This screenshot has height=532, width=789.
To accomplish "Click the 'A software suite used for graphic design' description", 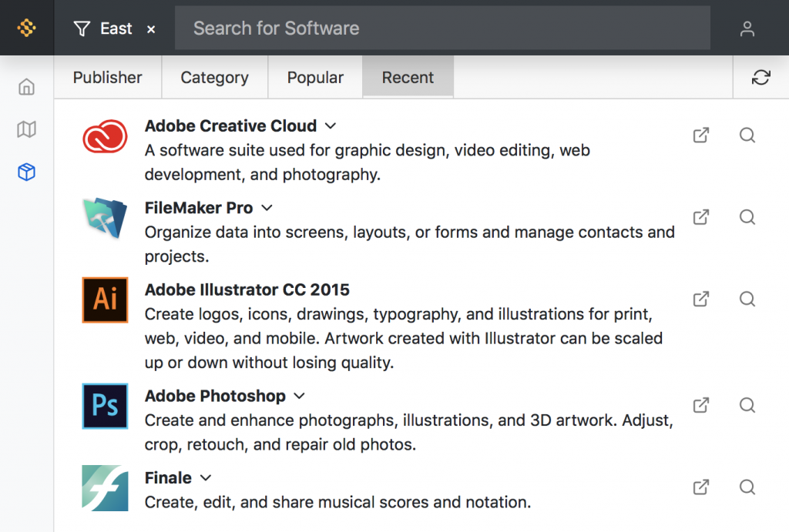I will (x=368, y=162).
